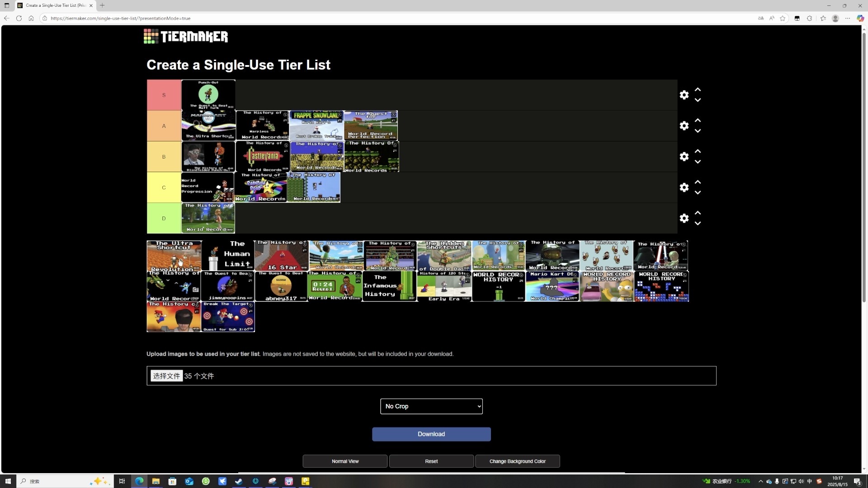This screenshot has width=868, height=488.
Task: Move S tier row down with chevron
Action: coord(698,100)
